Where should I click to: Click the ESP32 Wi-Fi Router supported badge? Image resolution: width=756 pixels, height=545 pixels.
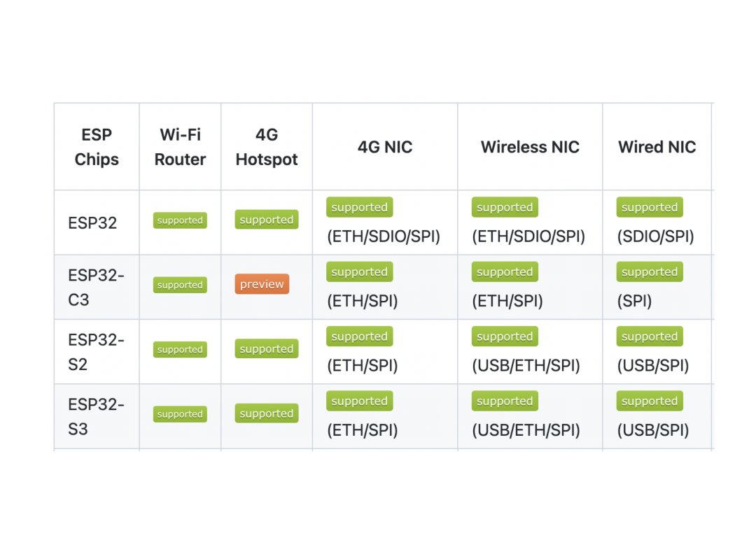[x=180, y=220]
